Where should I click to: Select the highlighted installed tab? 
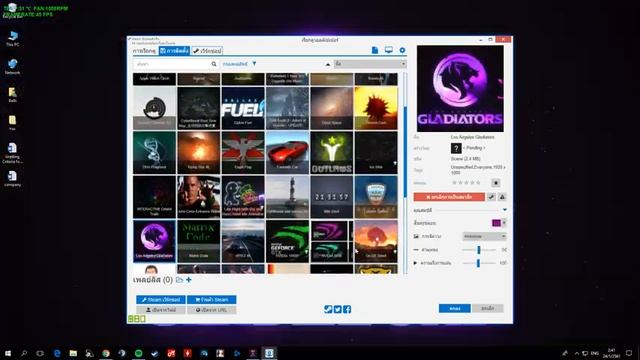174,51
